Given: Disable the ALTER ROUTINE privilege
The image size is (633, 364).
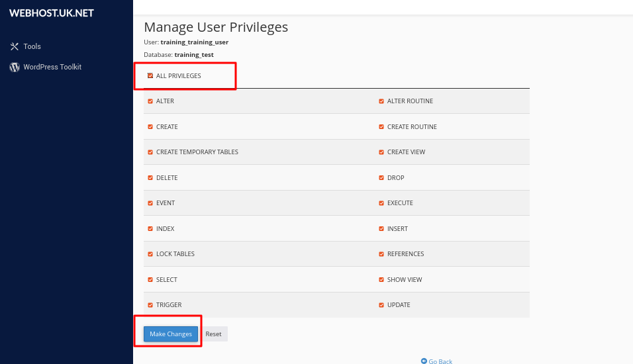Looking at the screenshot, I should [381, 101].
